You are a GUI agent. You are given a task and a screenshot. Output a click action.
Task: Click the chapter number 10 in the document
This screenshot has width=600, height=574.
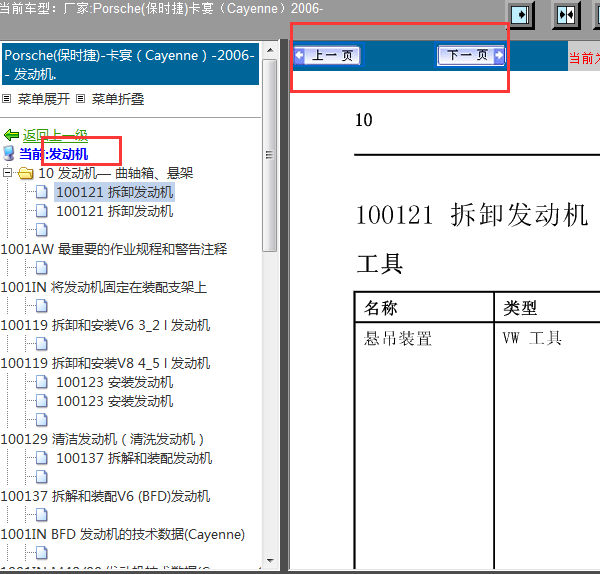pos(363,120)
